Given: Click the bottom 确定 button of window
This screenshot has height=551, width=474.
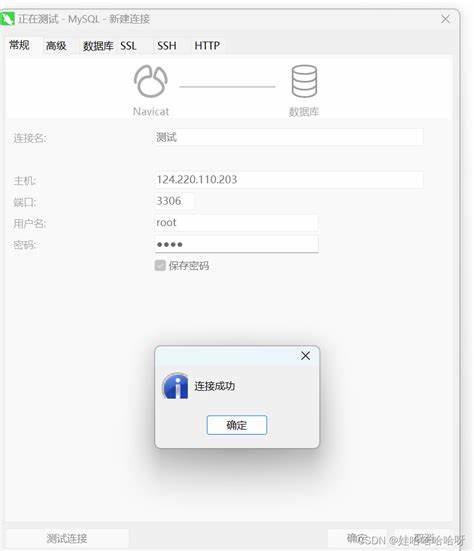Looking at the screenshot, I should (x=357, y=538).
